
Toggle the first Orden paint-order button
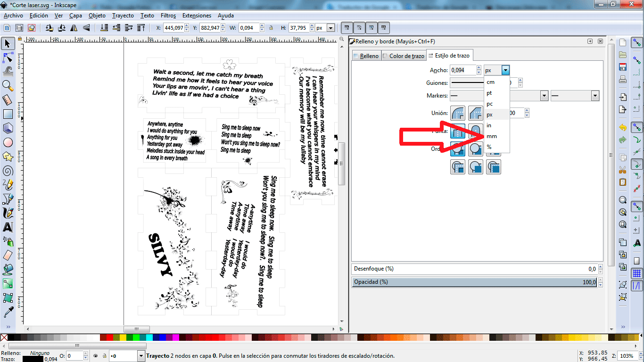458,149
